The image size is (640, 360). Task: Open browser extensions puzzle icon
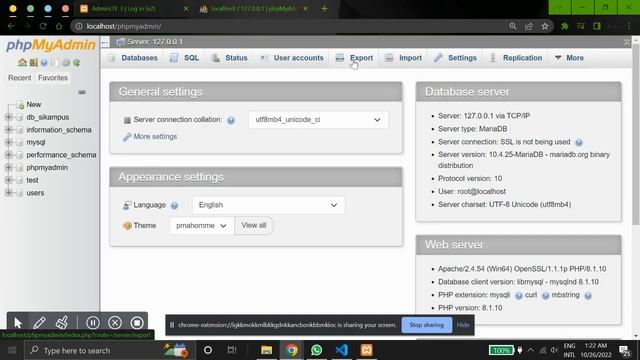pyautogui.click(x=564, y=26)
